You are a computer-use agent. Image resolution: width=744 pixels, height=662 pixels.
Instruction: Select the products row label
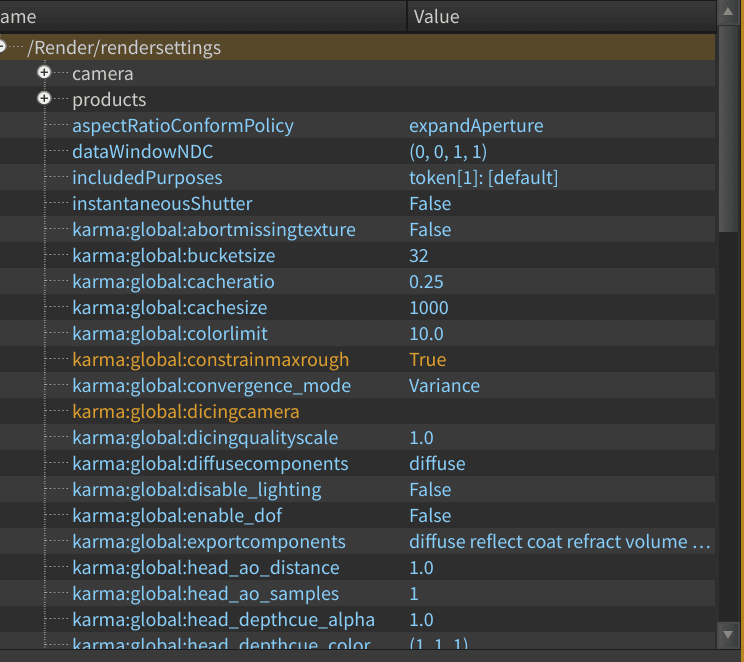(x=109, y=100)
